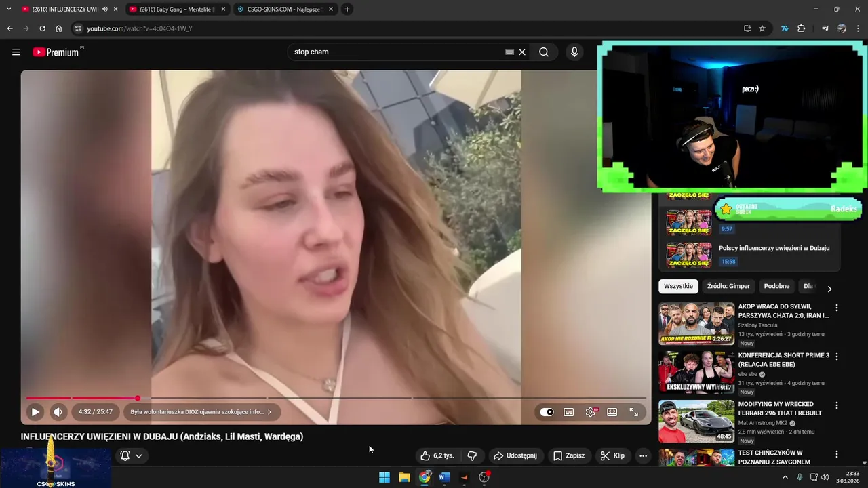Mute the video volume
This screenshot has width=868, height=488.
click(x=58, y=411)
